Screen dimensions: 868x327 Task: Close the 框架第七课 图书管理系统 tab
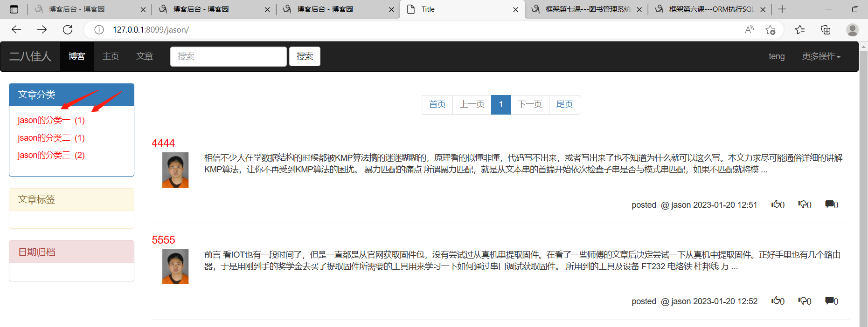click(639, 9)
